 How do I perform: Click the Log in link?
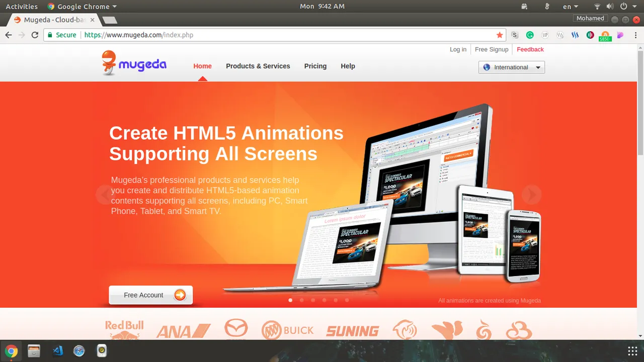coord(458,49)
